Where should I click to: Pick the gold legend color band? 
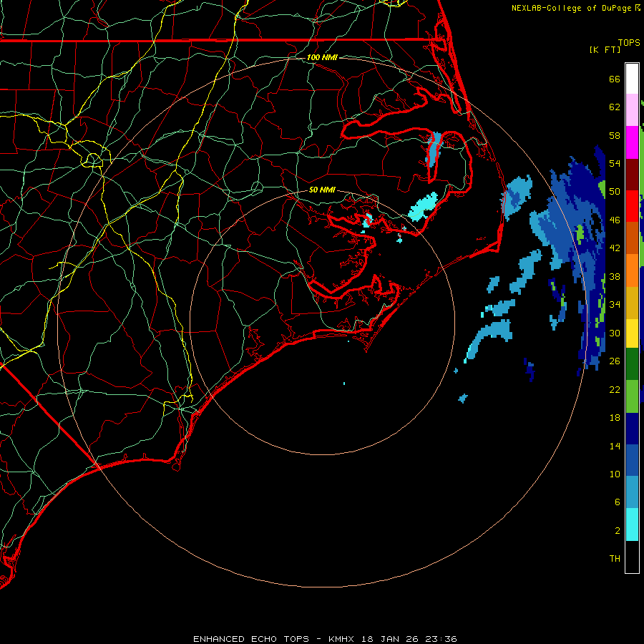[x=632, y=303]
